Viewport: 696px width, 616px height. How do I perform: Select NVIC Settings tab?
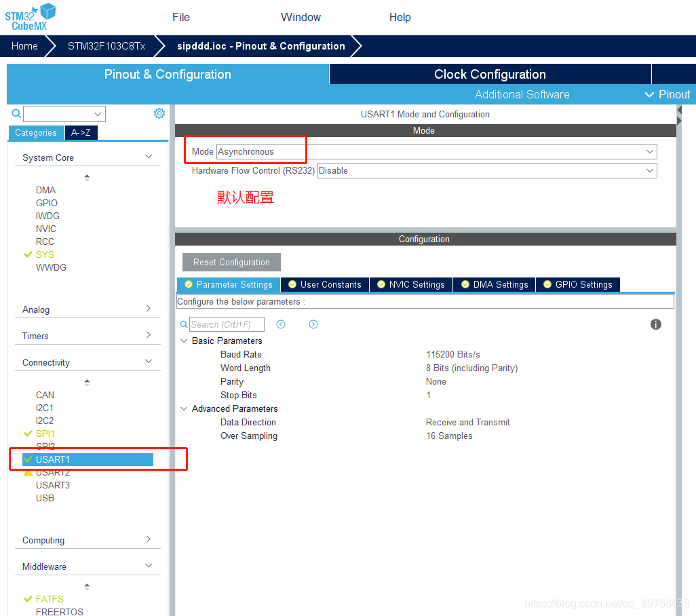pos(411,284)
